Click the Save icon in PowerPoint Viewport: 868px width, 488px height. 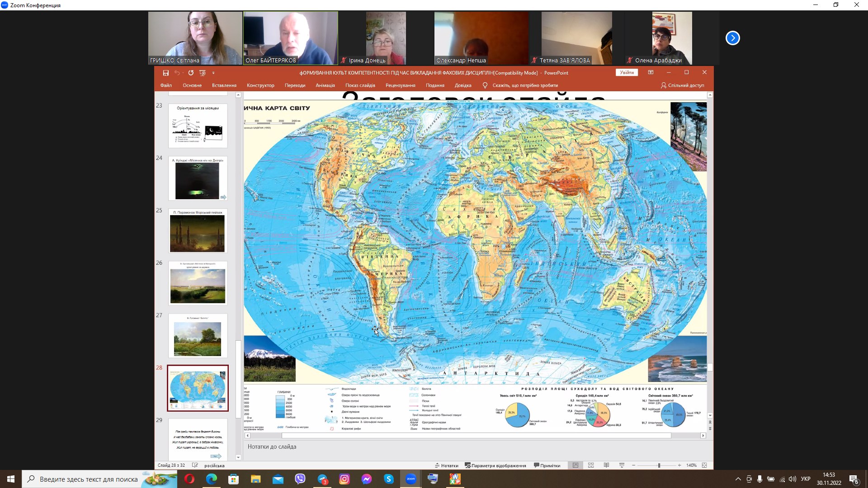click(165, 73)
